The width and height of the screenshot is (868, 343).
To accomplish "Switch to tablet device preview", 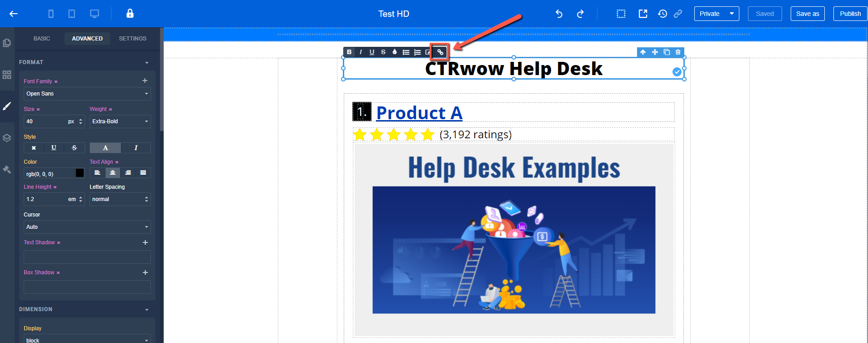I will (72, 14).
